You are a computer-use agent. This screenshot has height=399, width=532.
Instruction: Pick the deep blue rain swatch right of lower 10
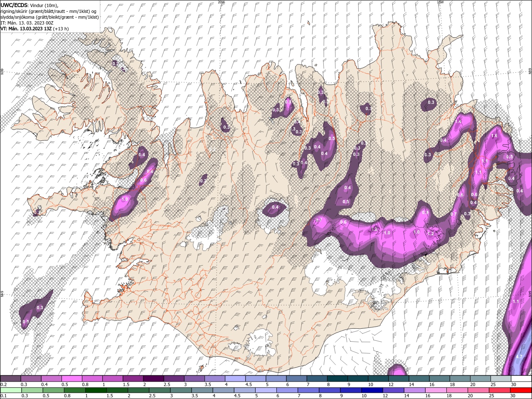point(372,390)
